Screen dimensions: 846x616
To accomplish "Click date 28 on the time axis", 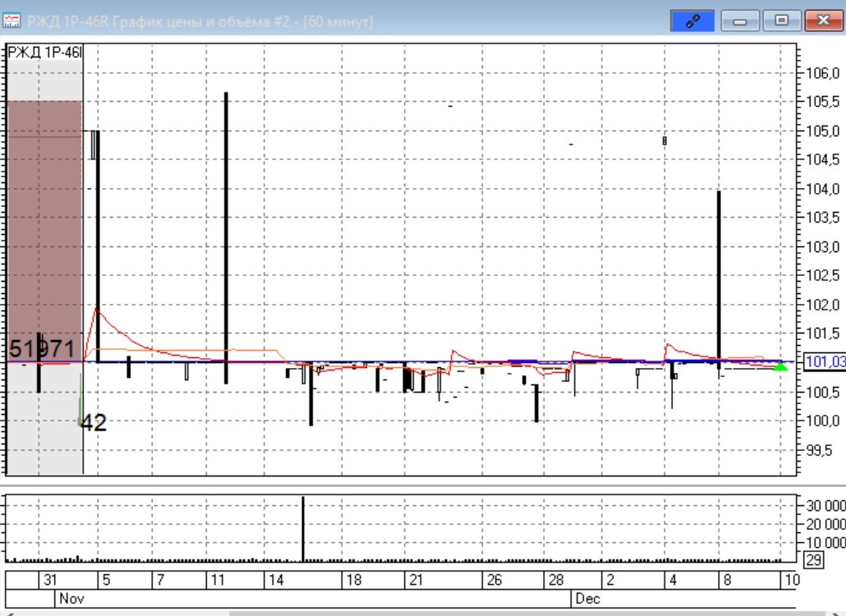I will pos(556,580).
